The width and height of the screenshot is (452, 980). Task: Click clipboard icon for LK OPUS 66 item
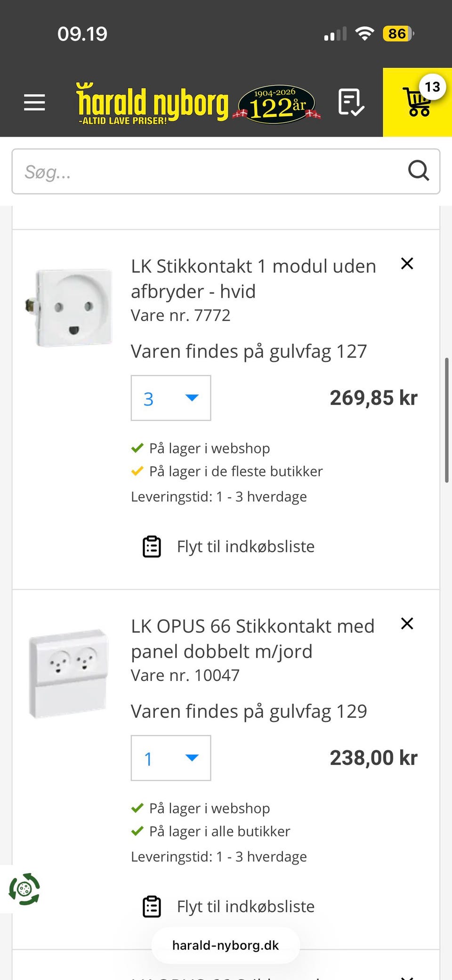click(x=152, y=907)
